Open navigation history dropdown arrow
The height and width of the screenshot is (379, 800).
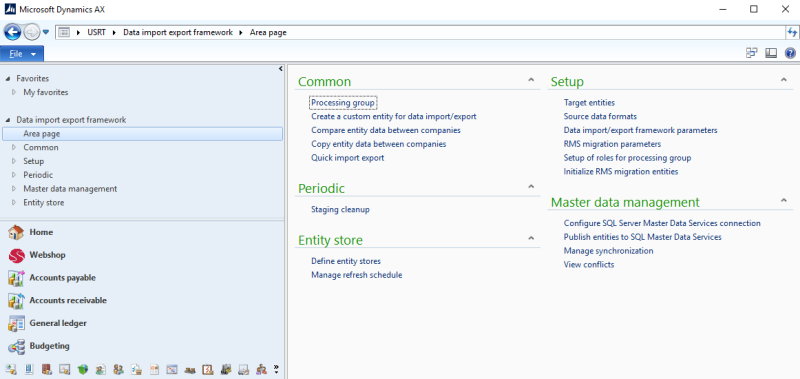pyautogui.click(x=46, y=32)
